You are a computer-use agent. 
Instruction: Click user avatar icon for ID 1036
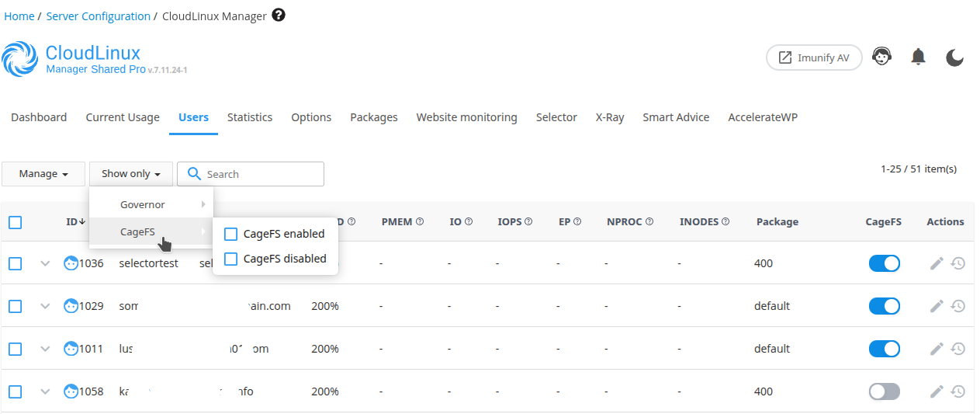[71, 263]
